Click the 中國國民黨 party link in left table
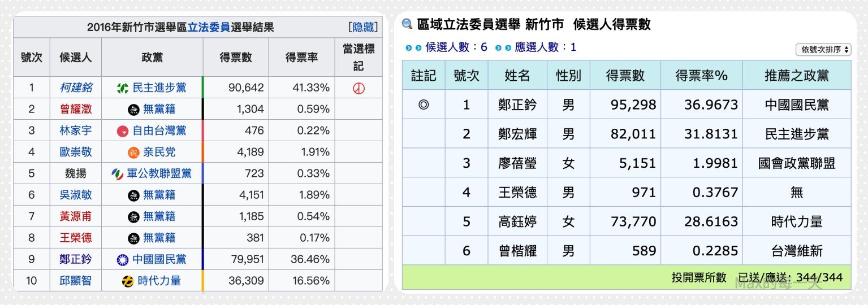 point(159,260)
